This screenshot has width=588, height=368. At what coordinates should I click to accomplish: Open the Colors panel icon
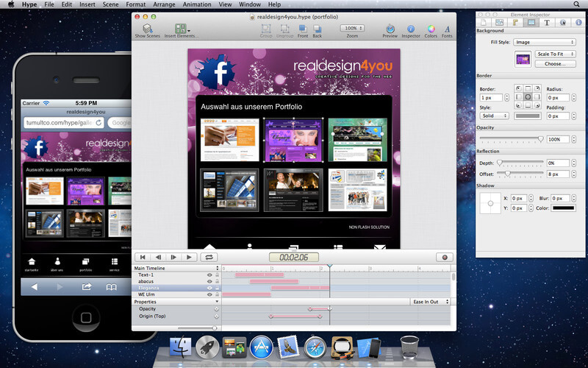tap(431, 31)
